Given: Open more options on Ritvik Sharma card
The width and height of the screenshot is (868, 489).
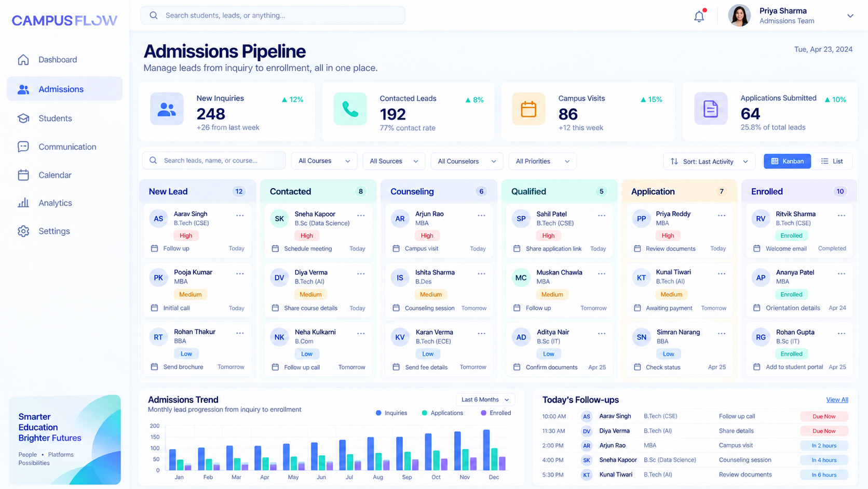Looking at the screenshot, I should [842, 215].
